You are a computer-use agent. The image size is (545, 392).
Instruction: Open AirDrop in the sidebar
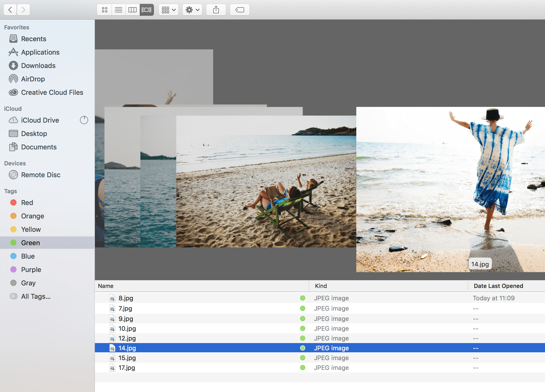click(x=33, y=79)
